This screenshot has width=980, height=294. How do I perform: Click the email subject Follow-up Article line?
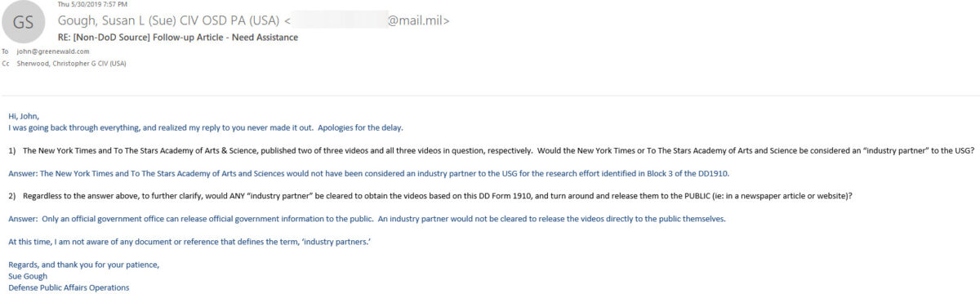click(x=177, y=37)
